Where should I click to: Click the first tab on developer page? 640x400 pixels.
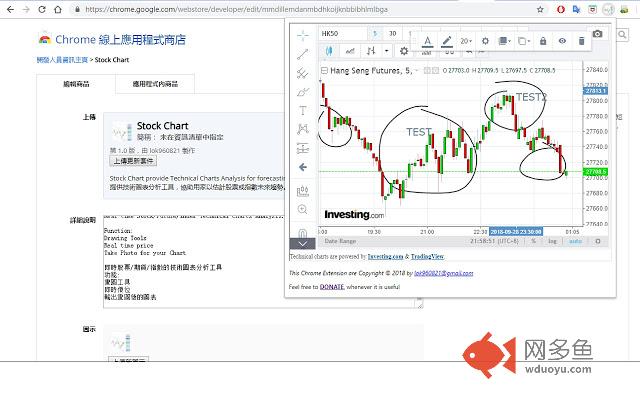click(76, 84)
